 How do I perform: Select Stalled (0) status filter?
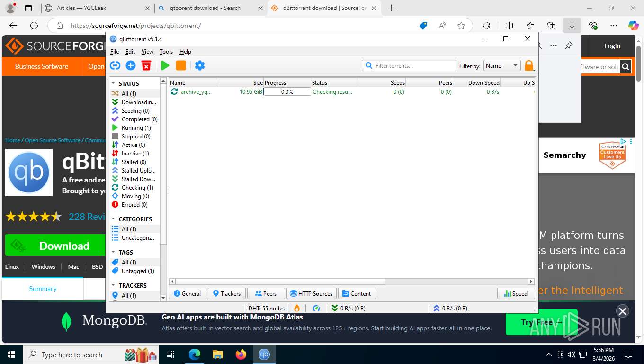click(134, 162)
